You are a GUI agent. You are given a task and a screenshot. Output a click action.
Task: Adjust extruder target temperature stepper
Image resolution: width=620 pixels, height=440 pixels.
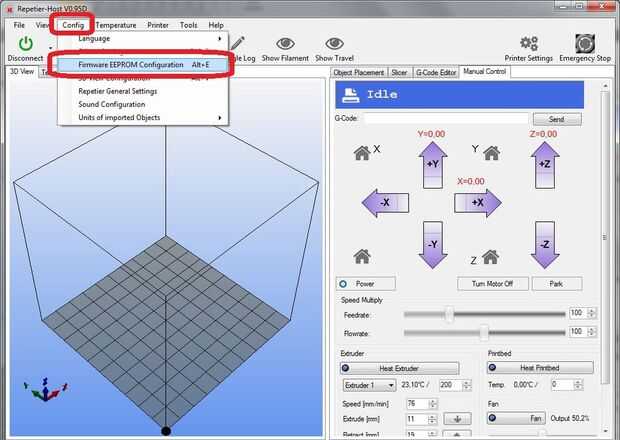pos(467,385)
